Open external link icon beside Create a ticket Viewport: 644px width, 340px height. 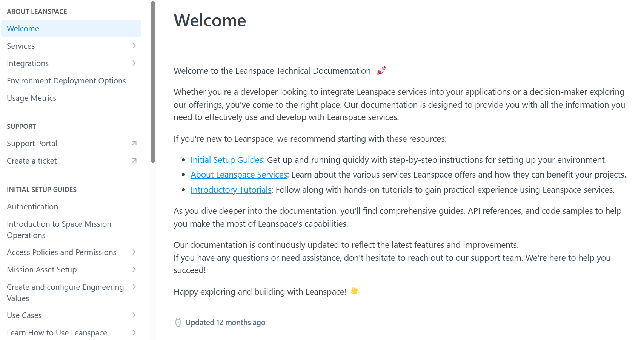[134, 161]
